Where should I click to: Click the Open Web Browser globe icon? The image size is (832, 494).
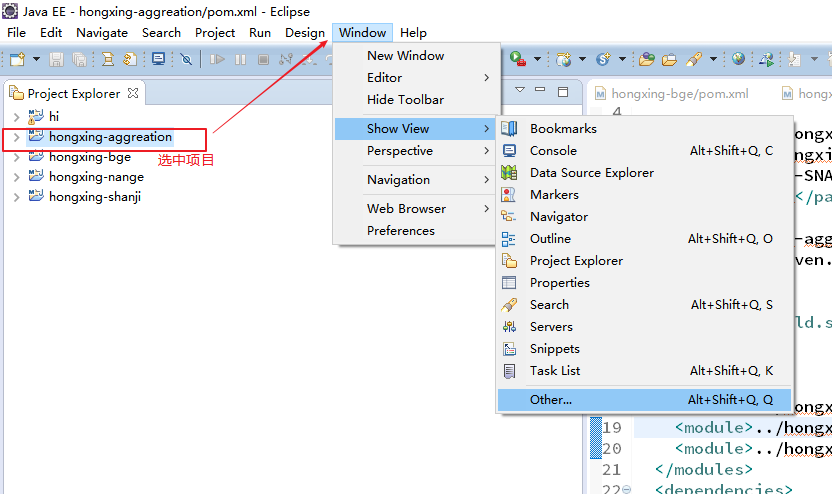[x=738, y=58]
